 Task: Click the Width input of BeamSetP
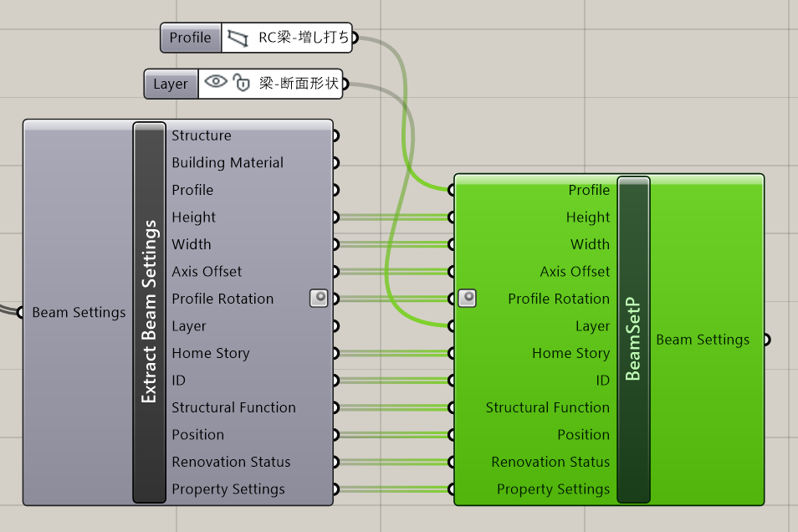[x=590, y=244]
